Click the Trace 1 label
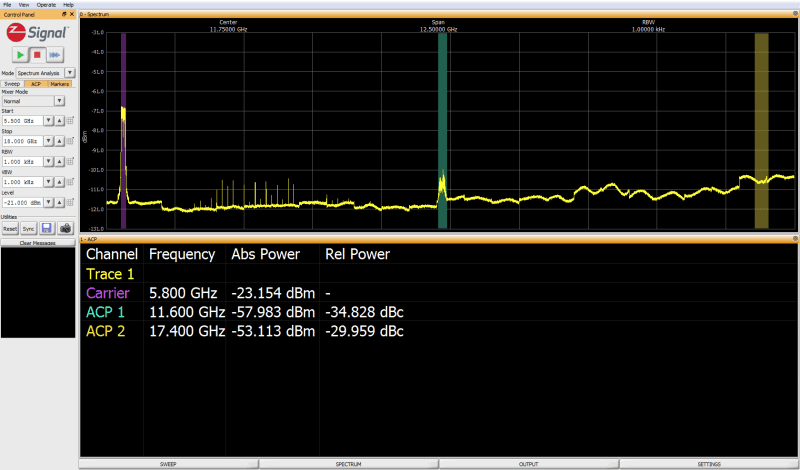The height and width of the screenshot is (470, 800). pos(110,274)
